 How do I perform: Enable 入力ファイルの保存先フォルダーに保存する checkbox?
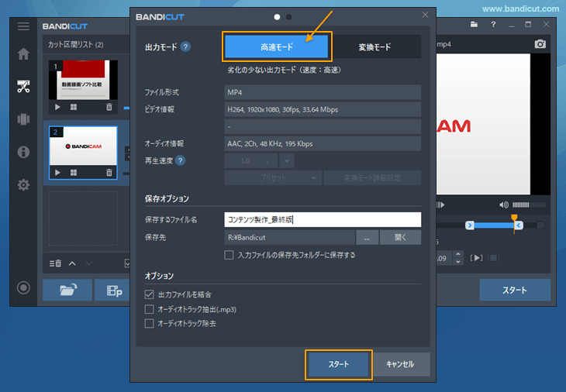click(229, 255)
